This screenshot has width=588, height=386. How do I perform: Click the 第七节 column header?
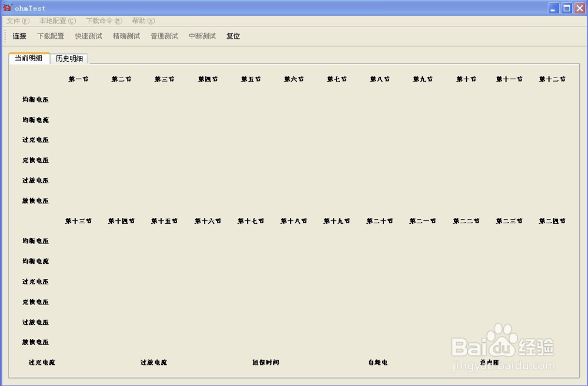pyautogui.click(x=337, y=79)
